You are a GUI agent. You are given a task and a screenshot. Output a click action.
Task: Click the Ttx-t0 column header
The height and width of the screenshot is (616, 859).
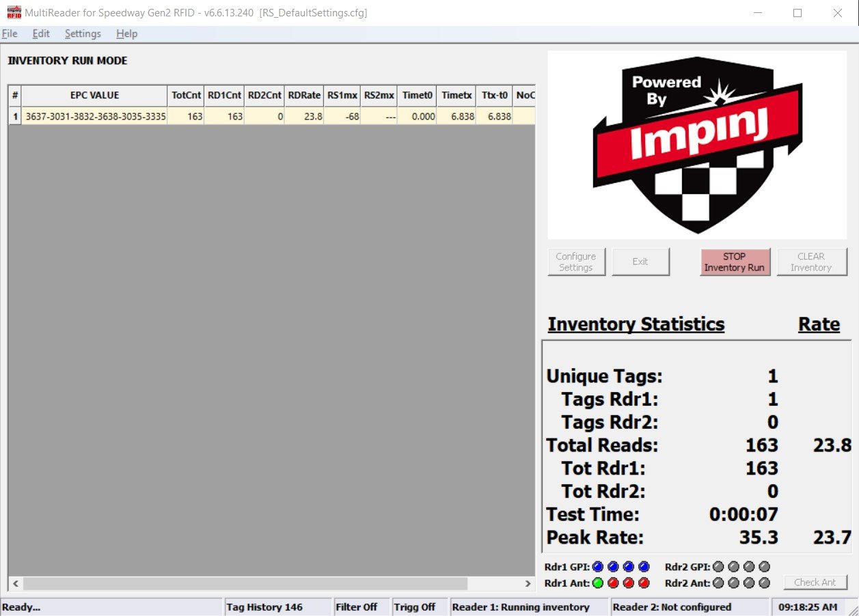point(495,96)
